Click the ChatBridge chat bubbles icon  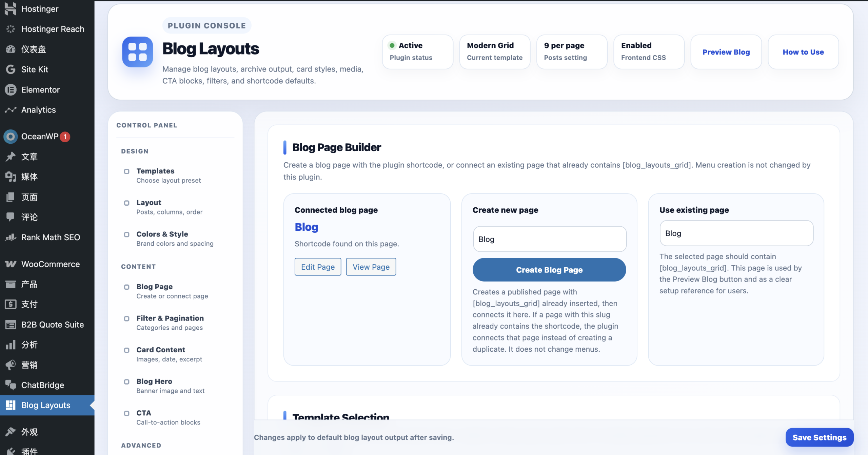(11, 385)
